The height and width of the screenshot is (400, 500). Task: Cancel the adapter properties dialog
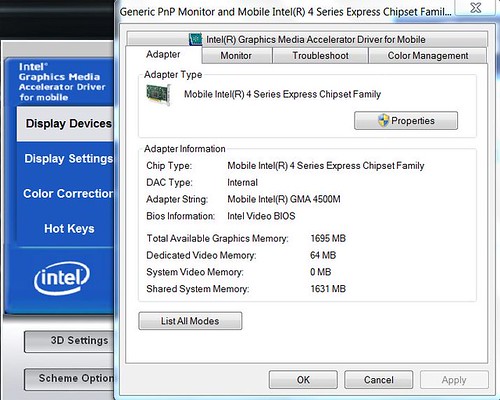pyautogui.click(x=379, y=380)
